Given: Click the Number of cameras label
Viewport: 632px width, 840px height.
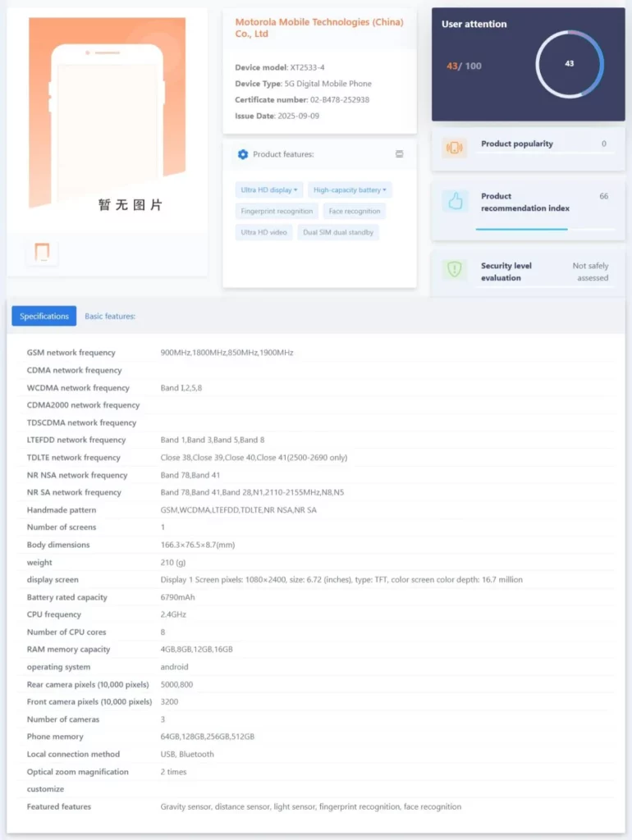Looking at the screenshot, I should pos(63,719).
